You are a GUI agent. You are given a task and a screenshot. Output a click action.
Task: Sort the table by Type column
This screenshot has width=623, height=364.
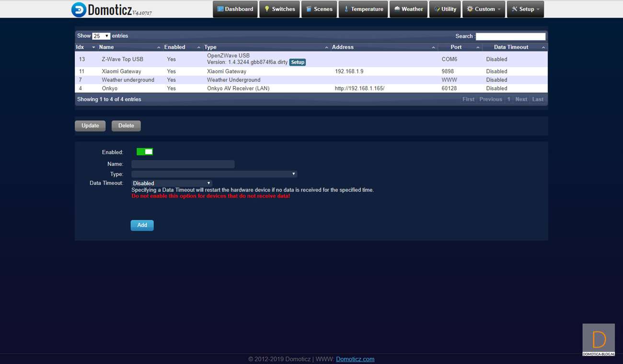[266, 47]
